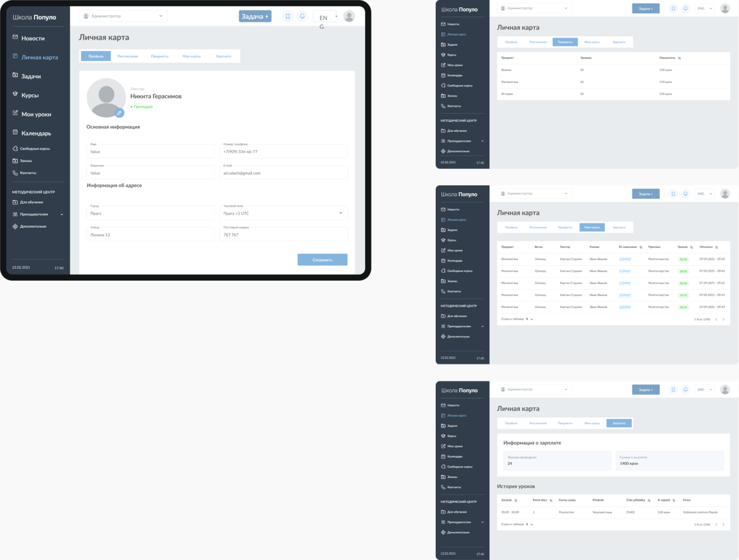Switch to Расписание tab on profile screen
Viewport: 739px width, 560px height.
point(128,56)
